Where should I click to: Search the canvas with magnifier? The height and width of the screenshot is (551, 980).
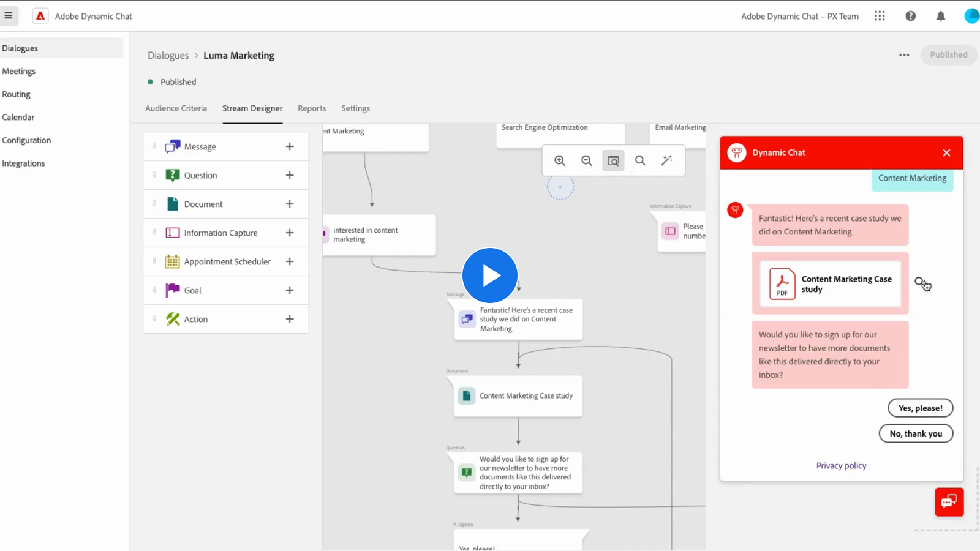coord(640,160)
